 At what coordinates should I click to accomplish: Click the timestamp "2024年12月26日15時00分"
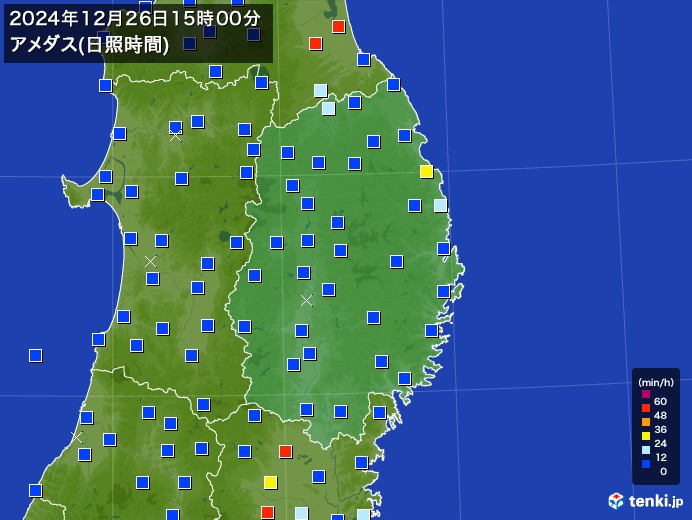point(135,19)
